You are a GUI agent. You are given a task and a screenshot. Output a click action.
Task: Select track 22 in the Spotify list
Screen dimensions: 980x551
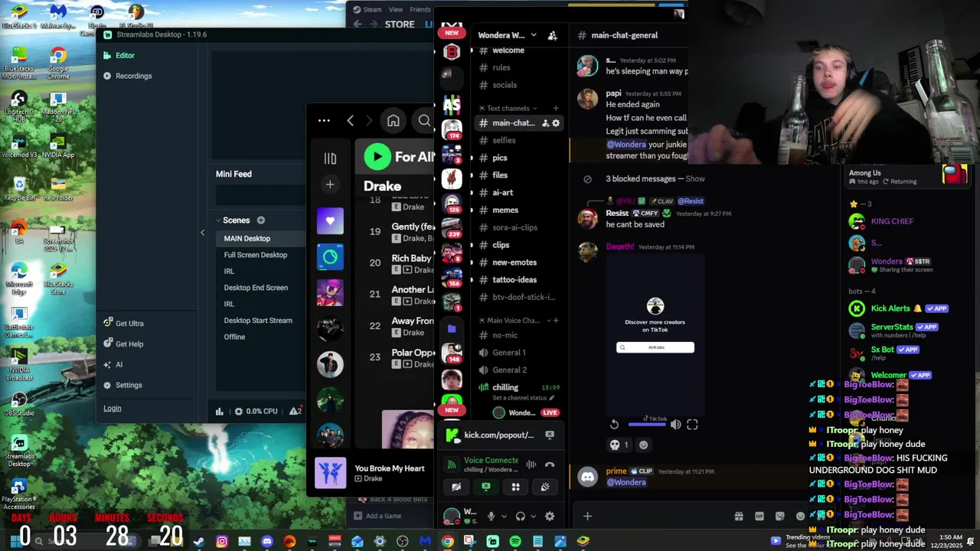[395, 327]
